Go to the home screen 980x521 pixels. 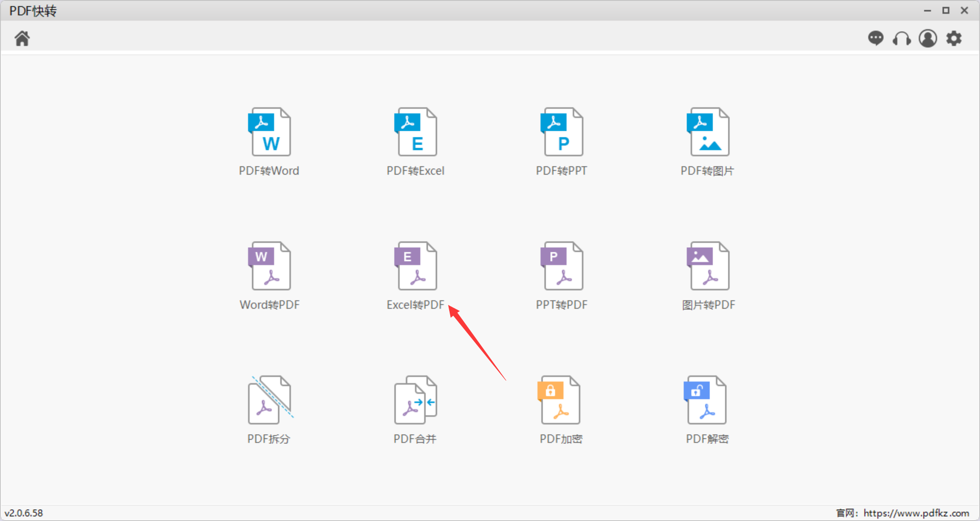pyautogui.click(x=21, y=38)
